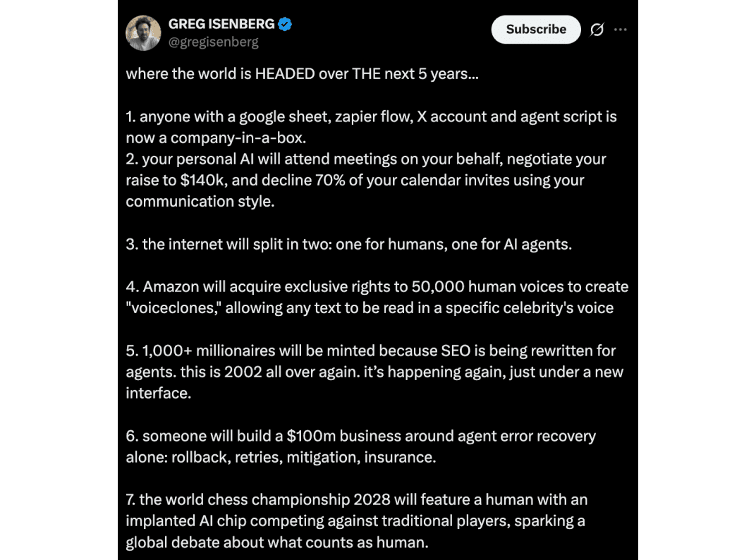Image resolution: width=756 pixels, height=560 pixels.
Task: Click the word 'SEO' in point 5
Action: coord(456,351)
